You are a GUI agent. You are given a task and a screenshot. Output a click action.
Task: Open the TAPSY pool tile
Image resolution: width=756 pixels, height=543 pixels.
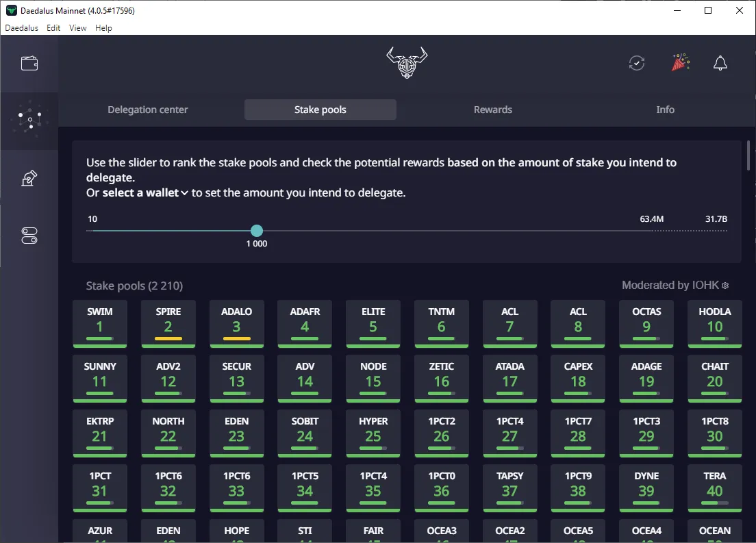tap(510, 488)
